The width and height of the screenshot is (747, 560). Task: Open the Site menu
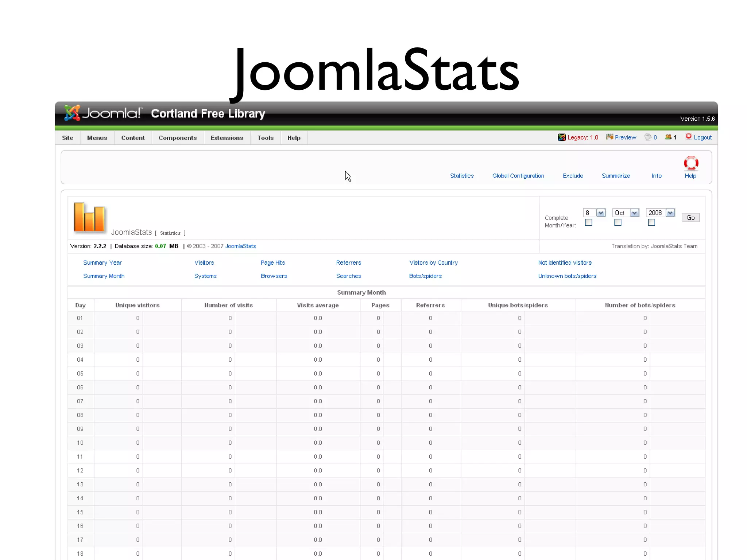tap(67, 138)
